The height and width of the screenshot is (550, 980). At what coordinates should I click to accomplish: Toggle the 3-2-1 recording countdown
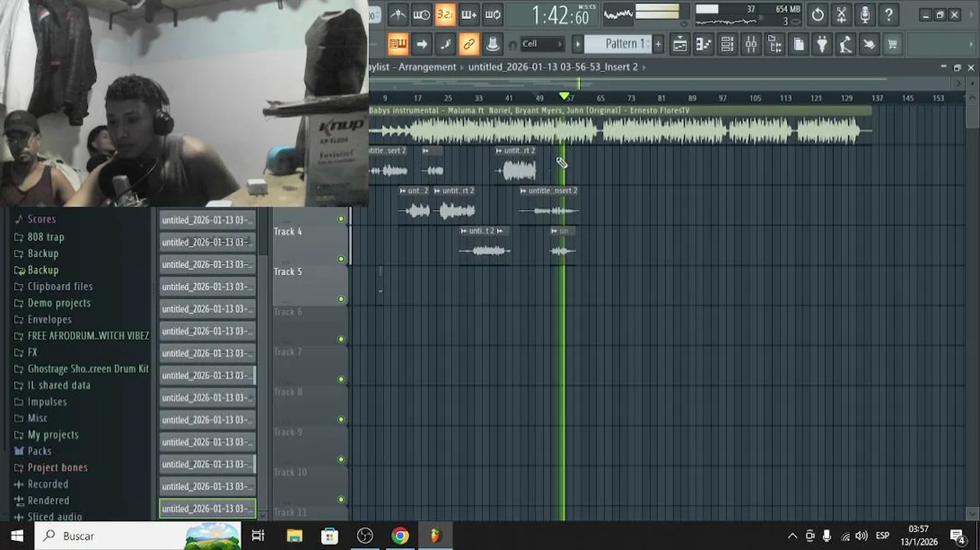coord(445,15)
